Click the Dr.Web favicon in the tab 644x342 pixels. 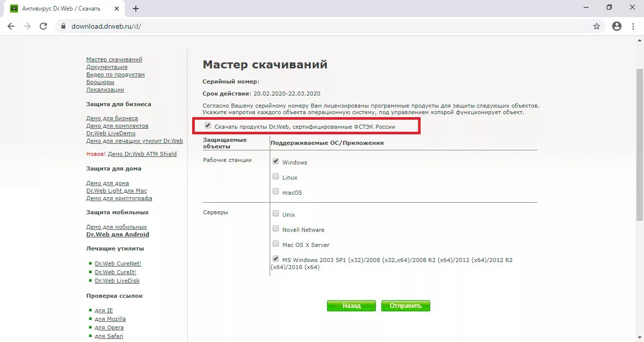pos(14,9)
